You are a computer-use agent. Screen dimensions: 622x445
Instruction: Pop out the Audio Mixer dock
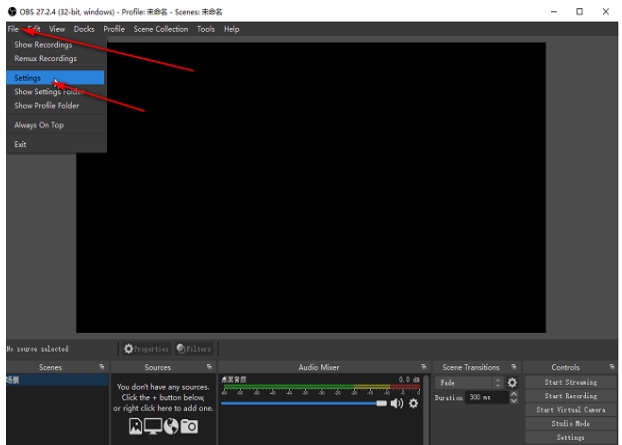point(424,367)
